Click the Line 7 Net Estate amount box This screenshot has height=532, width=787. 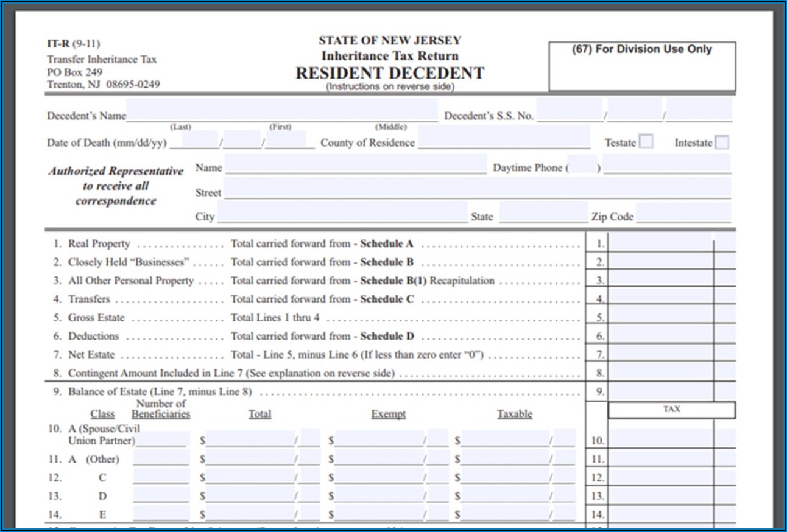tap(660, 354)
